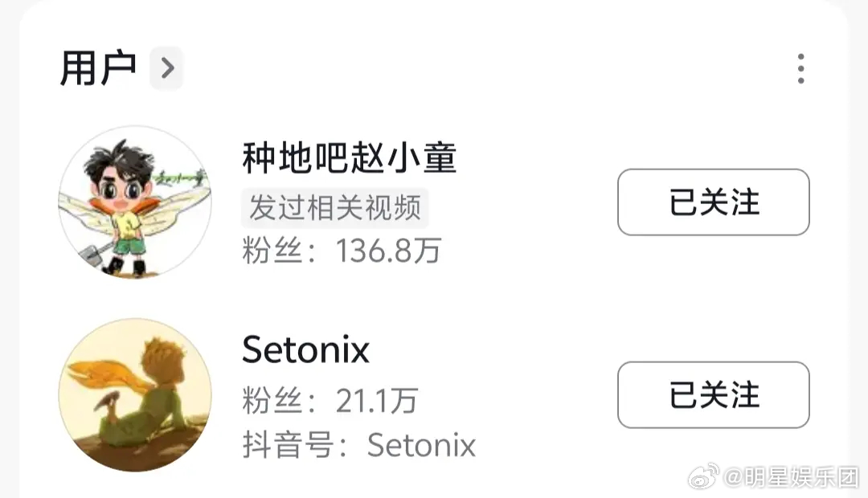Select the 用户 section heading
This screenshot has height=498, width=868.
(x=98, y=68)
